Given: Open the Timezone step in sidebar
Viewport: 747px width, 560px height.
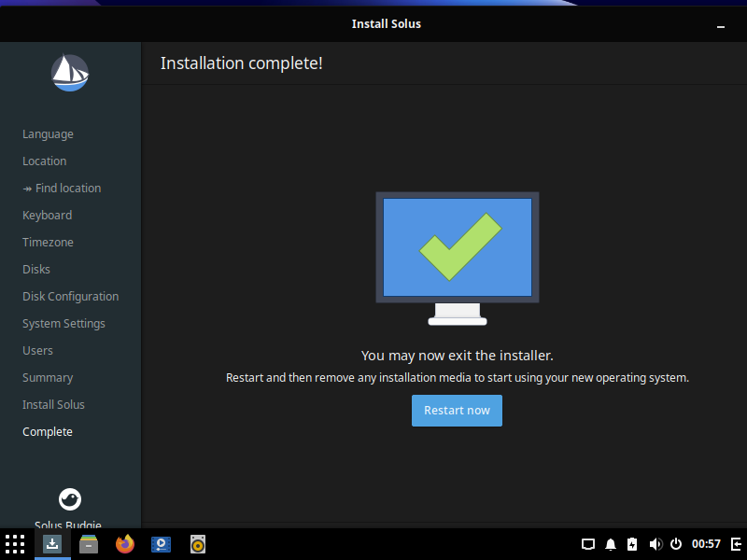Looking at the screenshot, I should coord(49,243).
